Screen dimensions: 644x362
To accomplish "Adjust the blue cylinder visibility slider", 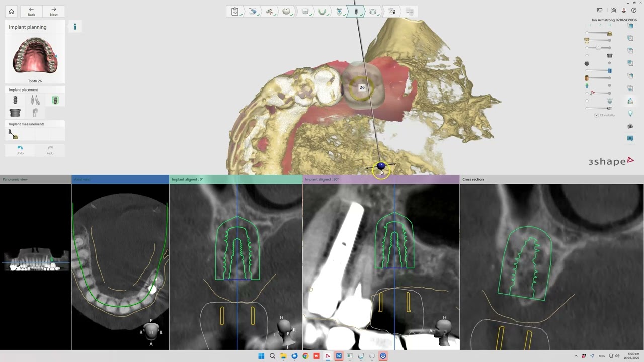I will coord(598,71).
